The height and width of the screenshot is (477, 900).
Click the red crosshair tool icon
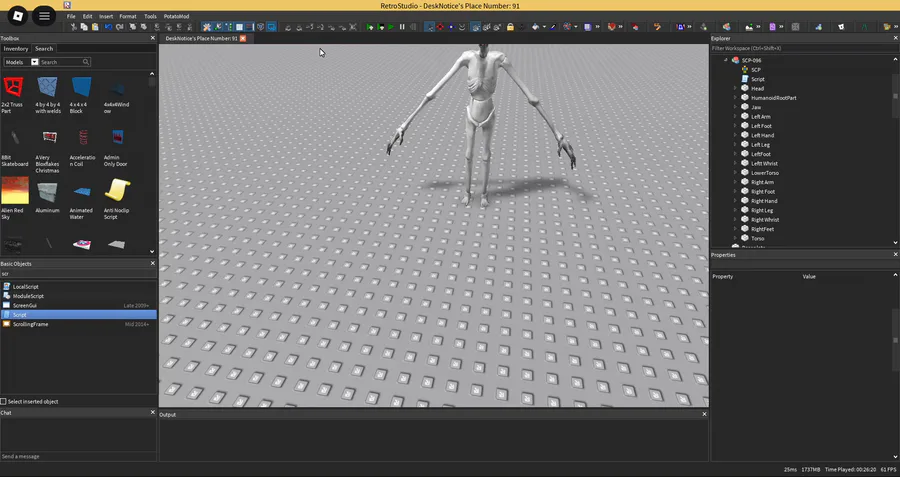440,27
